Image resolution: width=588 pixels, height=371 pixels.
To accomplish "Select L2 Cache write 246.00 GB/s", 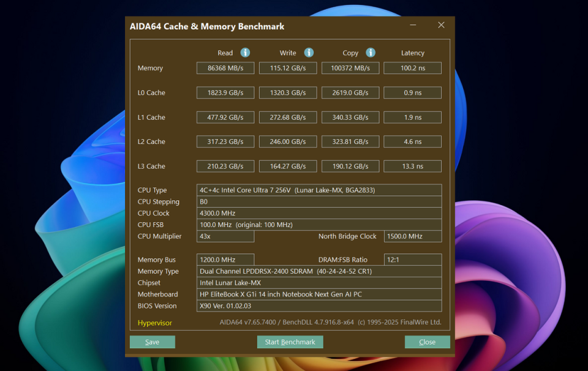I will click(288, 141).
